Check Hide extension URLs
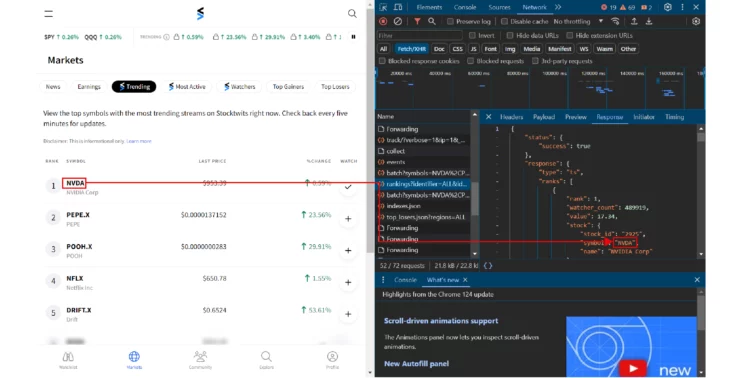 pos(570,36)
